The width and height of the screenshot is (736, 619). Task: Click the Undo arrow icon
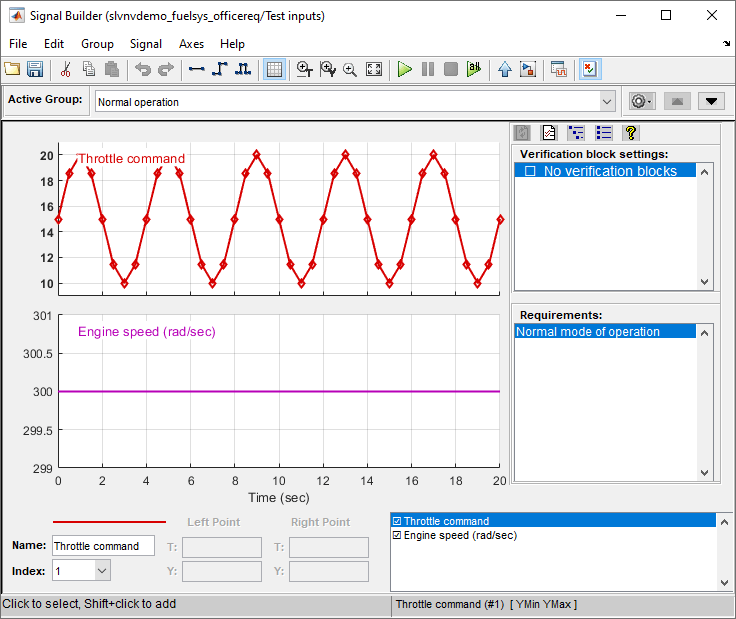tap(143, 69)
